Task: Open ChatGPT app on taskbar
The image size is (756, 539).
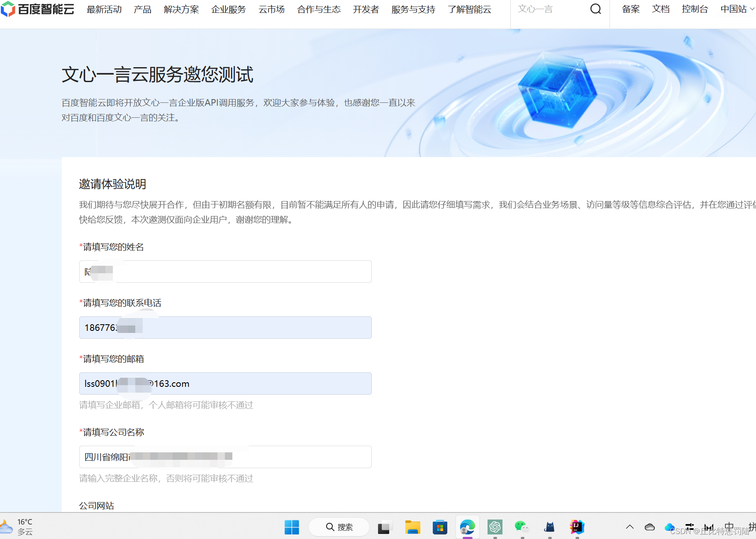Action: 495,527
